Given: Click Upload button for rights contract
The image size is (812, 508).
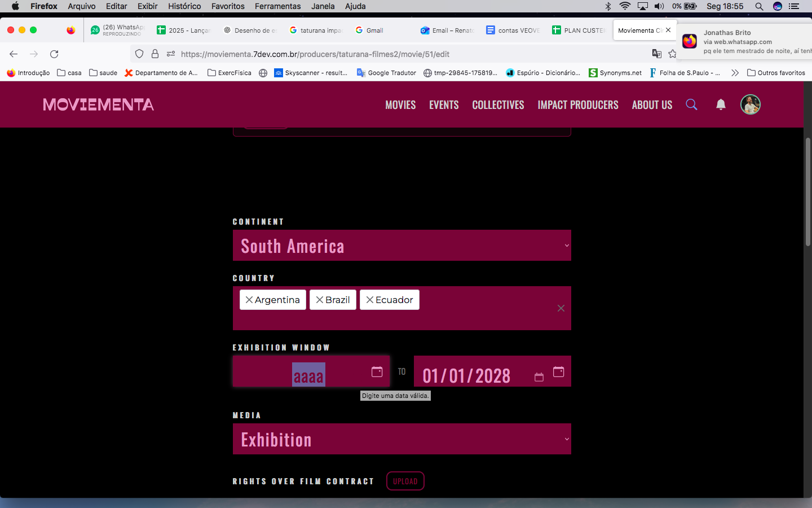Looking at the screenshot, I should (405, 481).
